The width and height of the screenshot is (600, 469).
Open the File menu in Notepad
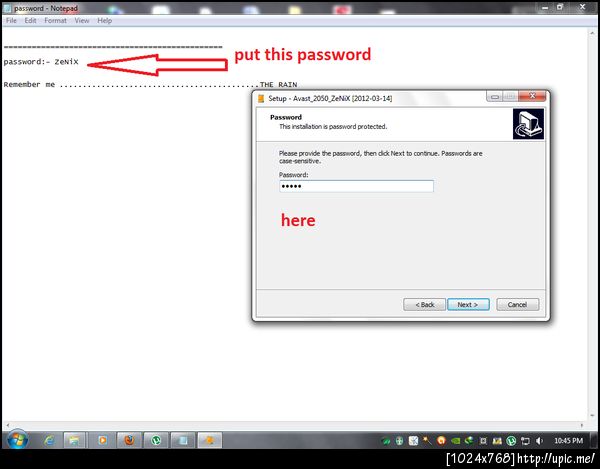(x=11, y=21)
